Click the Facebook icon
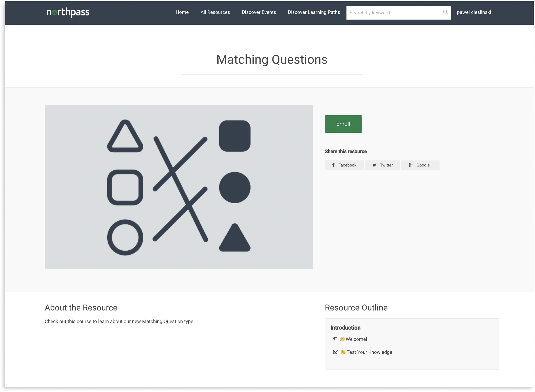The width and height of the screenshot is (535, 392). coord(333,165)
